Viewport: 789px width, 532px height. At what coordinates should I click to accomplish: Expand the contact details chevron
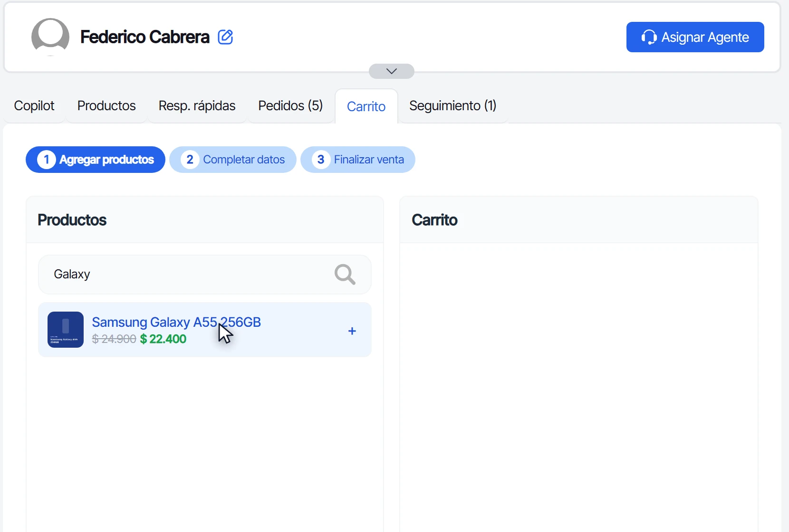392,71
